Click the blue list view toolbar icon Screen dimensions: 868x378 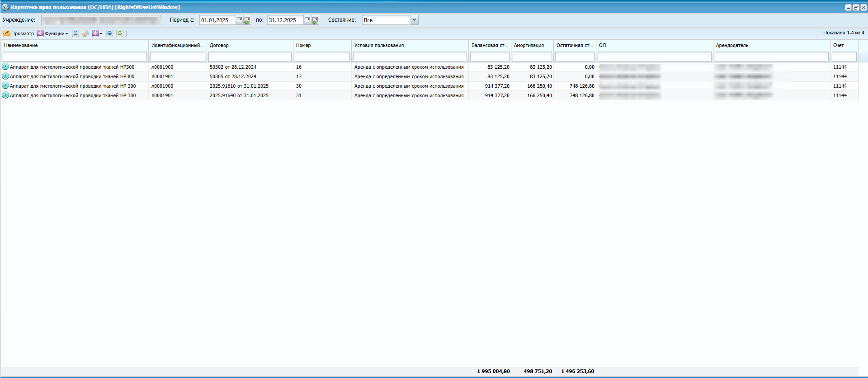pyautogui.click(x=75, y=33)
